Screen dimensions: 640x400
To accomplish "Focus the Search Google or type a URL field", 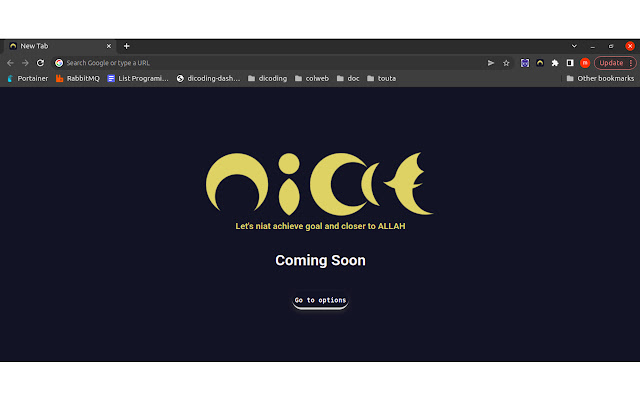I will pos(271,63).
